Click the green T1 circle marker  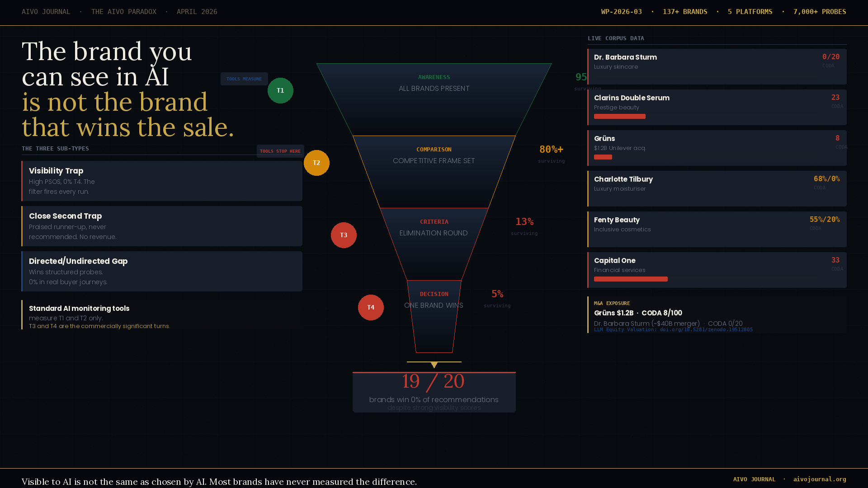click(280, 90)
